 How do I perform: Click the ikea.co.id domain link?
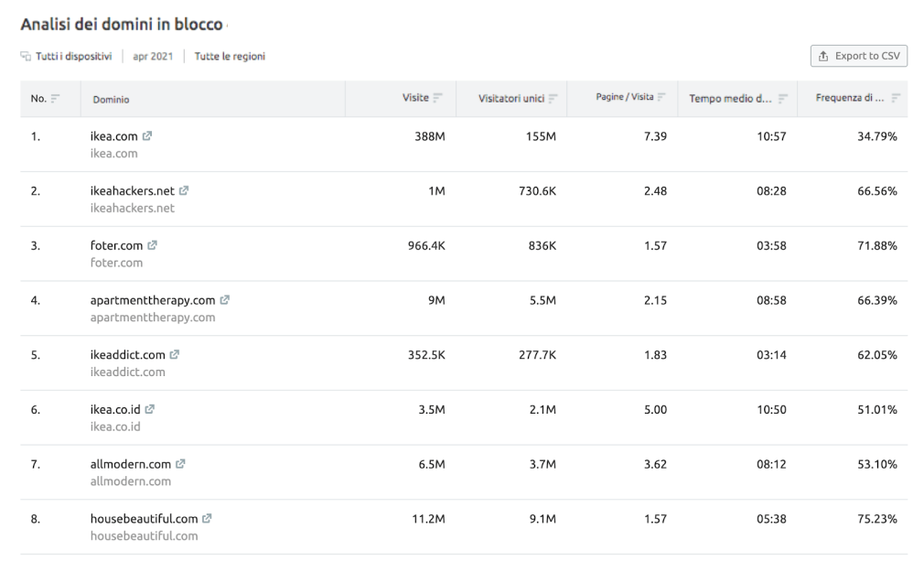(x=115, y=410)
